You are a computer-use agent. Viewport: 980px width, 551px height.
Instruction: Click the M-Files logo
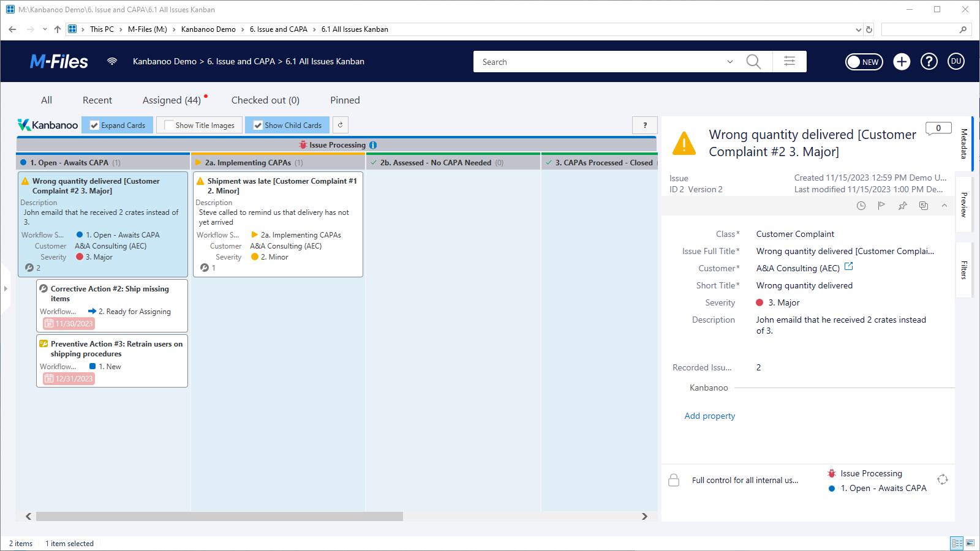click(59, 61)
